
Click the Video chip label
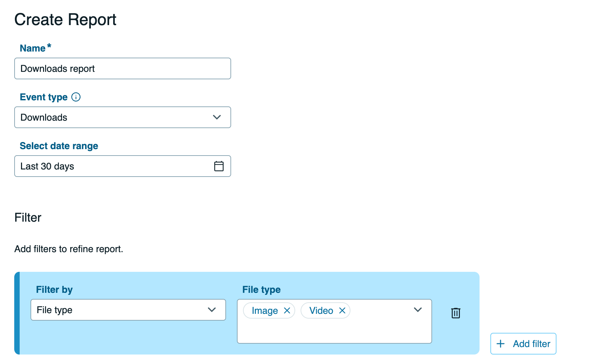pyautogui.click(x=321, y=310)
